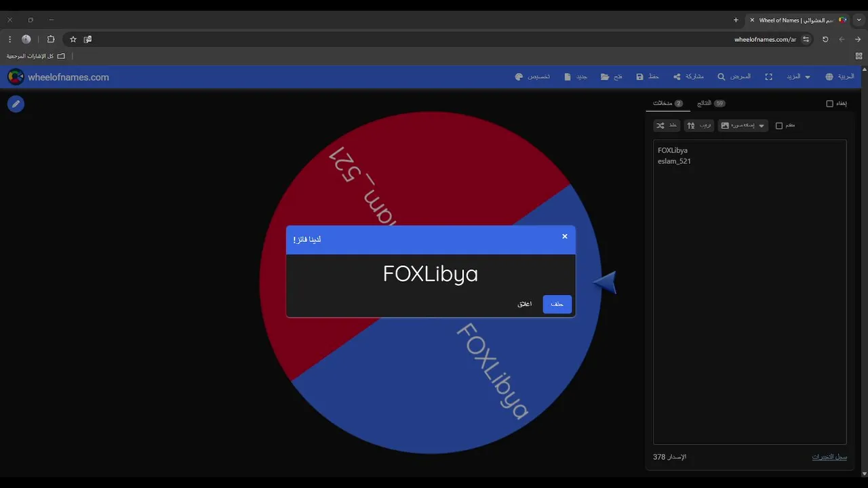
Task: Open the browser three-dot menu
Action: (x=9, y=39)
